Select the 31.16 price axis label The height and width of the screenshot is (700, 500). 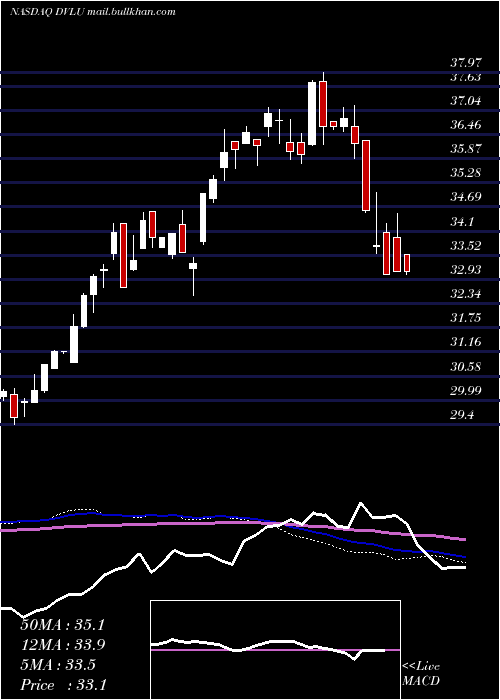coord(466,342)
